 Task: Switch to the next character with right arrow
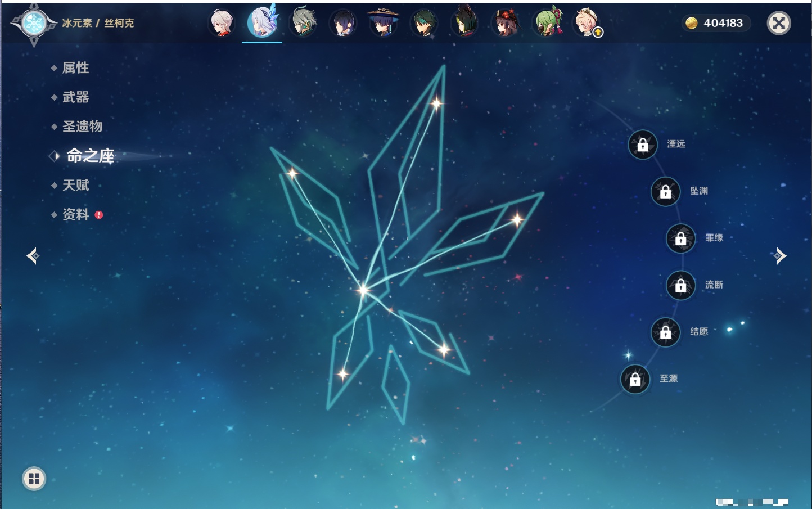pyautogui.click(x=779, y=256)
